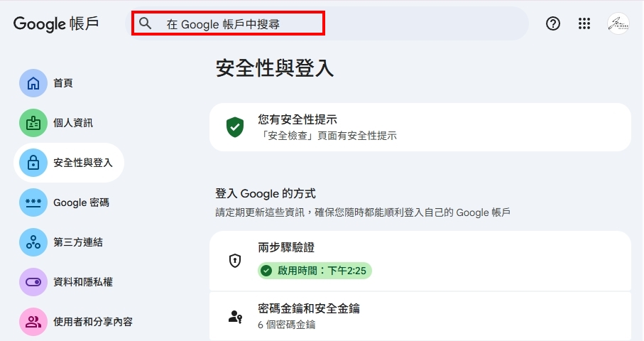Screen dimensions: 644x341
Task: Click the 資料和隱私權 toggle icon
Action: (33, 282)
